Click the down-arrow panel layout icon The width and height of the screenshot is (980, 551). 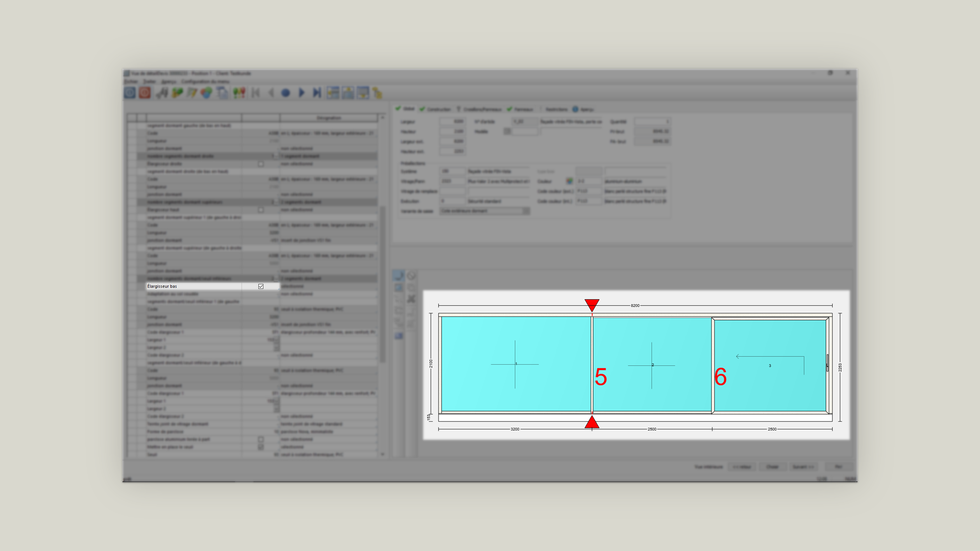click(363, 93)
